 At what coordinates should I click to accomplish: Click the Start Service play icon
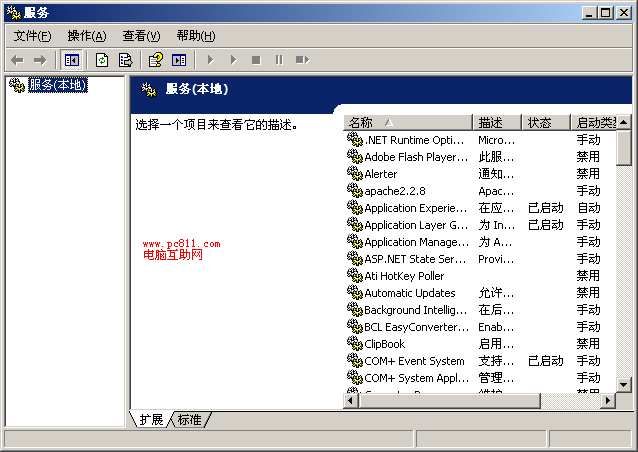[x=210, y=60]
